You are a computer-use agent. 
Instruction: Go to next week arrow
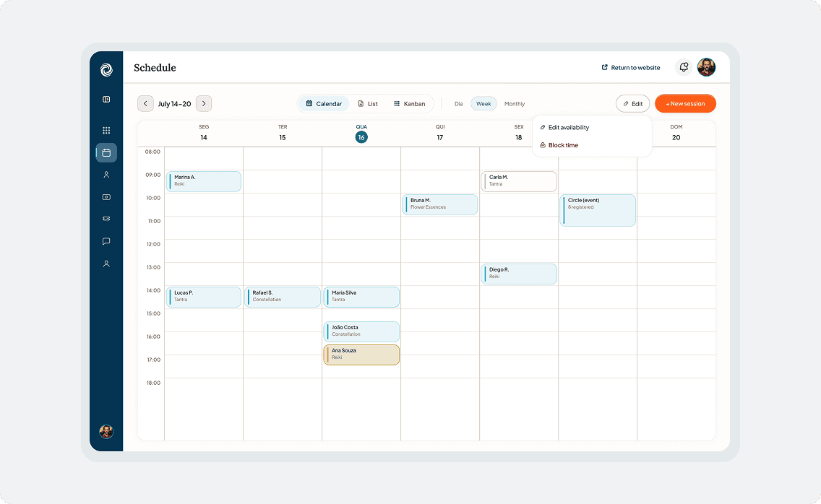click(x=204, y=104)
